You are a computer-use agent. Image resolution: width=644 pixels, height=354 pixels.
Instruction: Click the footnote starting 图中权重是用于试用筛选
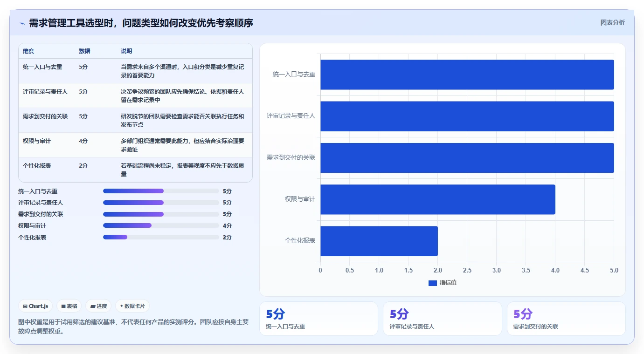(x=133, y=327)
